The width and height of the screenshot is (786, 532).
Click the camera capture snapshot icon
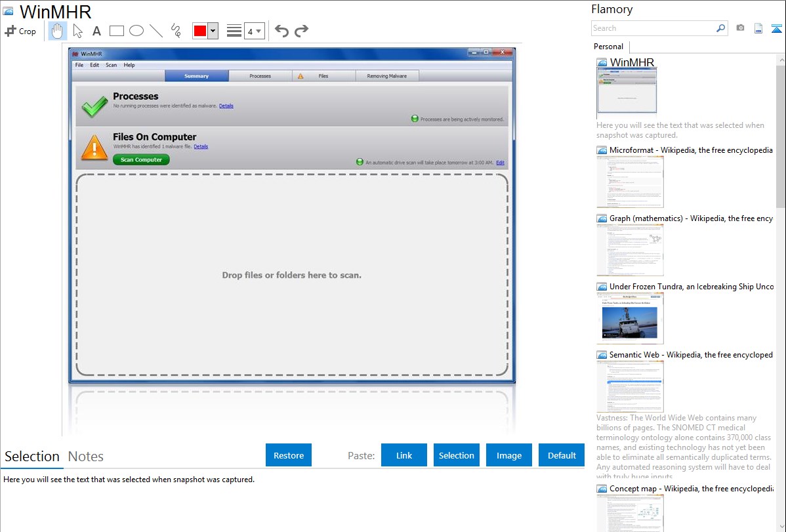point(740,28)
